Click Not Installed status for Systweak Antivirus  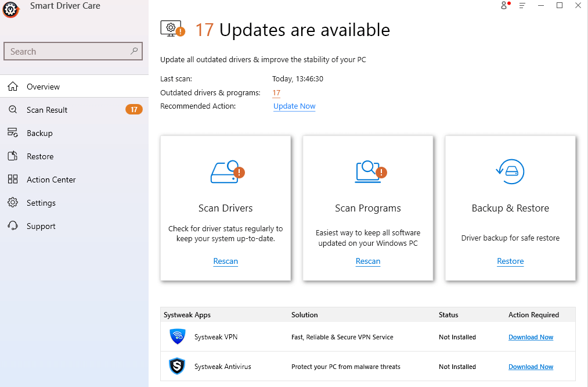457,367
